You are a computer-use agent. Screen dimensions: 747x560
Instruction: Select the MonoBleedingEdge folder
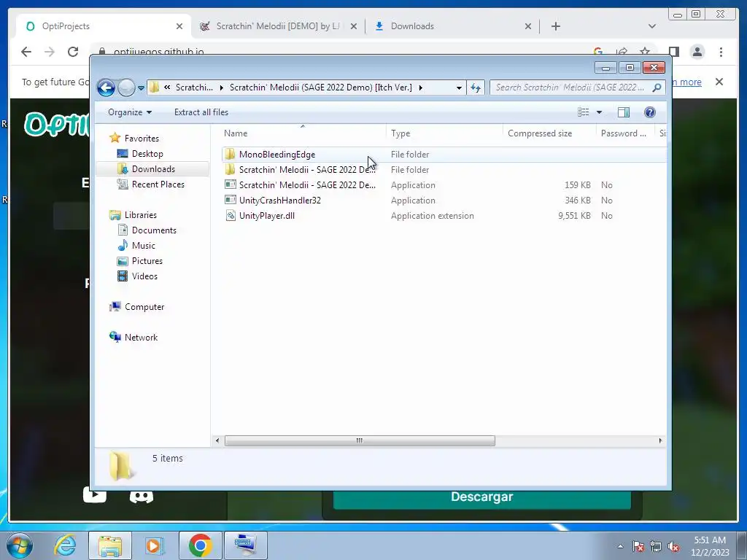click(x=443, y=155)
